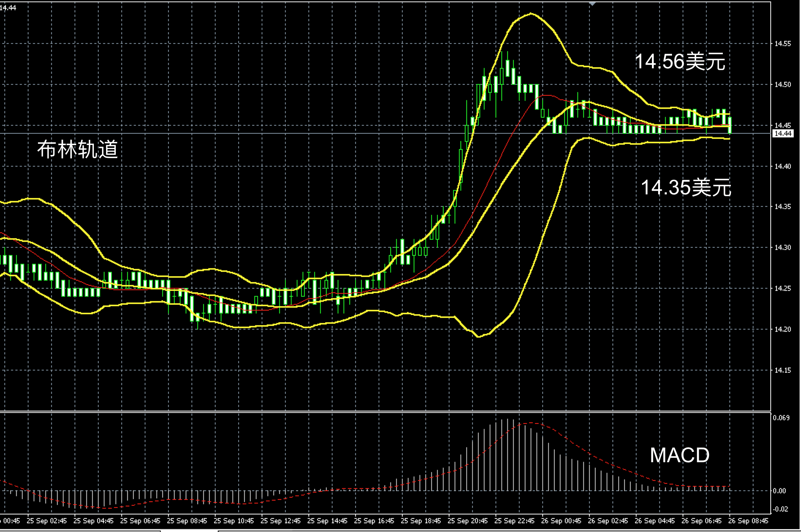Viewport: 801px width, 532px height.
Task: Click the 26 Sep 04:45 time label
Action: [655, 521]
